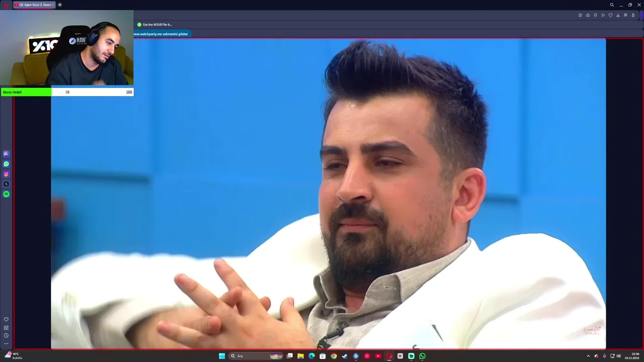Viewport: 644px width, 362px height.
Task: Open sidebar three-dot more options
Action: point(6,343)
